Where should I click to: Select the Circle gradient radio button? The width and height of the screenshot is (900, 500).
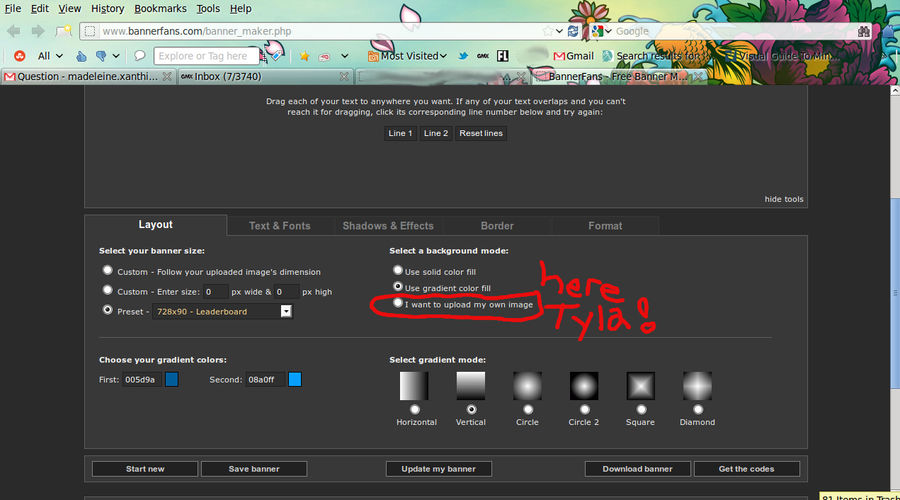528,409
